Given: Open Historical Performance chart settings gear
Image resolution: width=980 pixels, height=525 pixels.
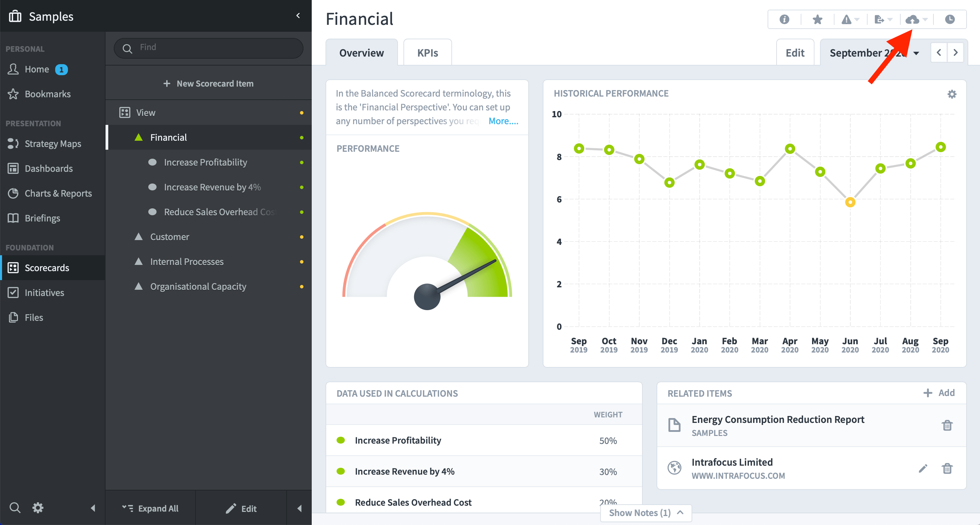Looking at the screenshot, I should click(951, 94).
